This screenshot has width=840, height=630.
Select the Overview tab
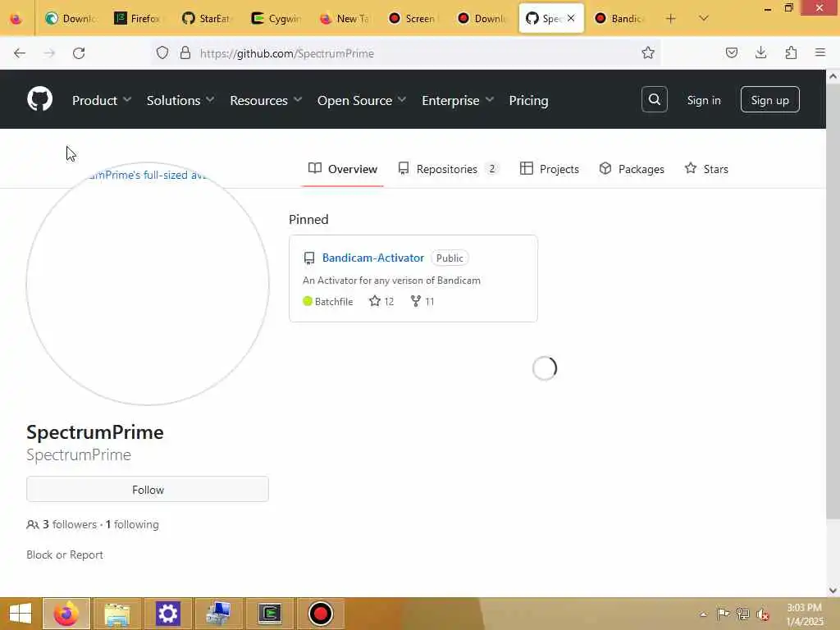pyautogui.click(x=343, y=169)
